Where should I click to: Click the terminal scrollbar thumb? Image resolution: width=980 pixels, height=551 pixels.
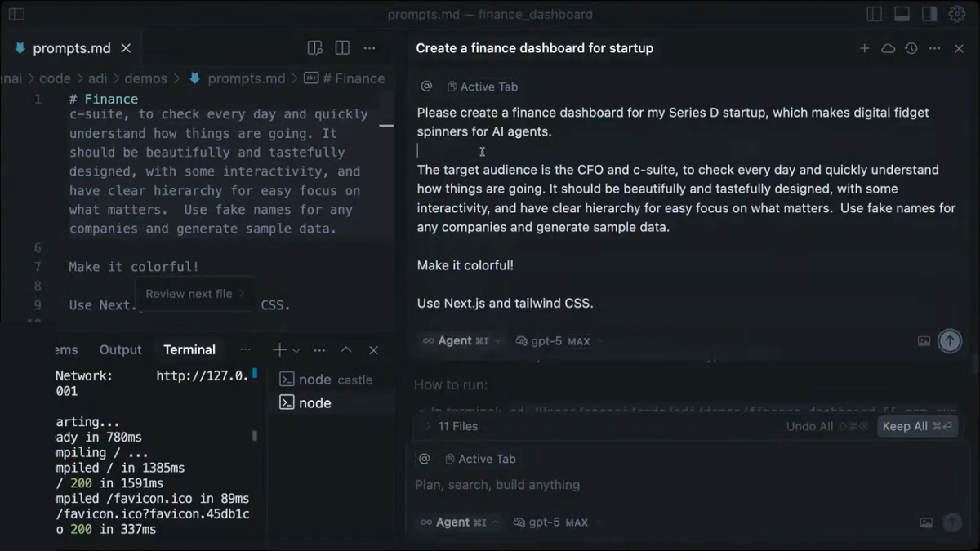tap(255, 436)
